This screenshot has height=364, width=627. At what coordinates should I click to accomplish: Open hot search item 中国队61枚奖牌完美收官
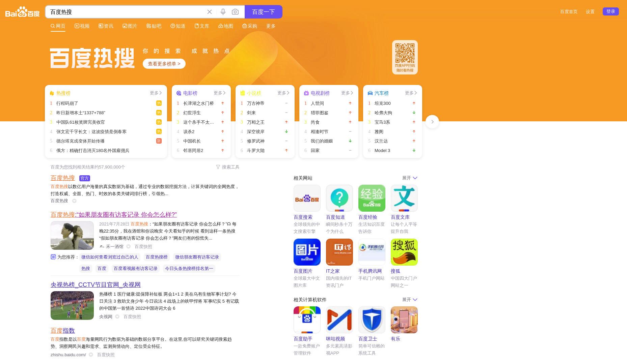[81, 122]
